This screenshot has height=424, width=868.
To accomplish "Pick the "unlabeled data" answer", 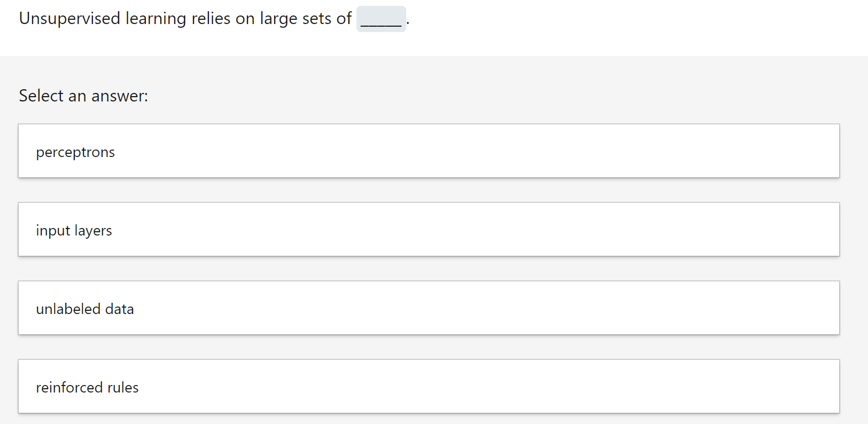I will click(429, 308).
